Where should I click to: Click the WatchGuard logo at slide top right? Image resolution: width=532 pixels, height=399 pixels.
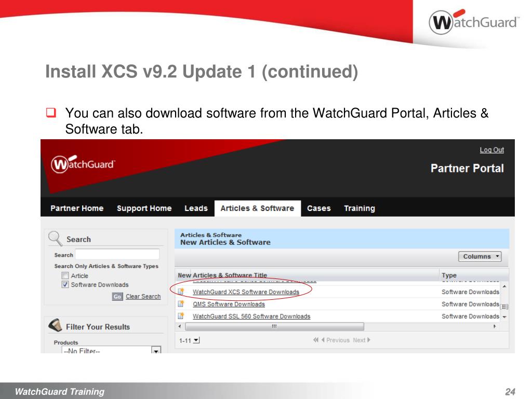474,22
